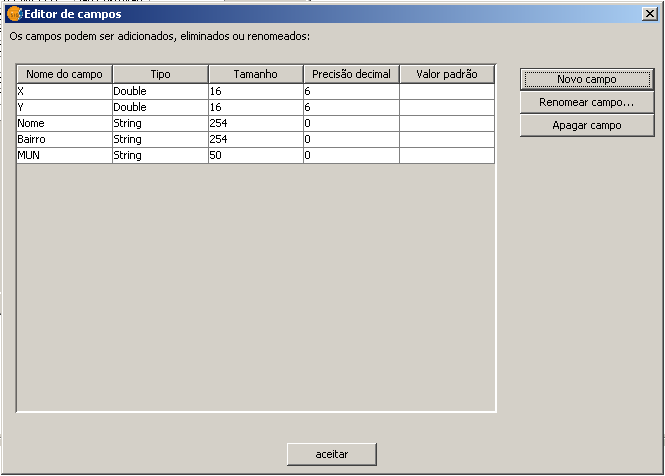Click the Tamanho column header

click(255, 74)
